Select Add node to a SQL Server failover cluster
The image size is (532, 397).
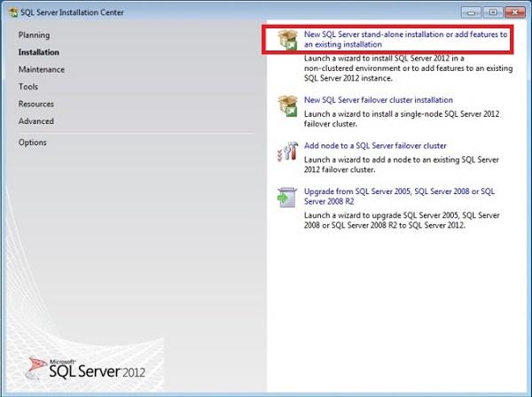pyautogui.click(x=374, y=145)
